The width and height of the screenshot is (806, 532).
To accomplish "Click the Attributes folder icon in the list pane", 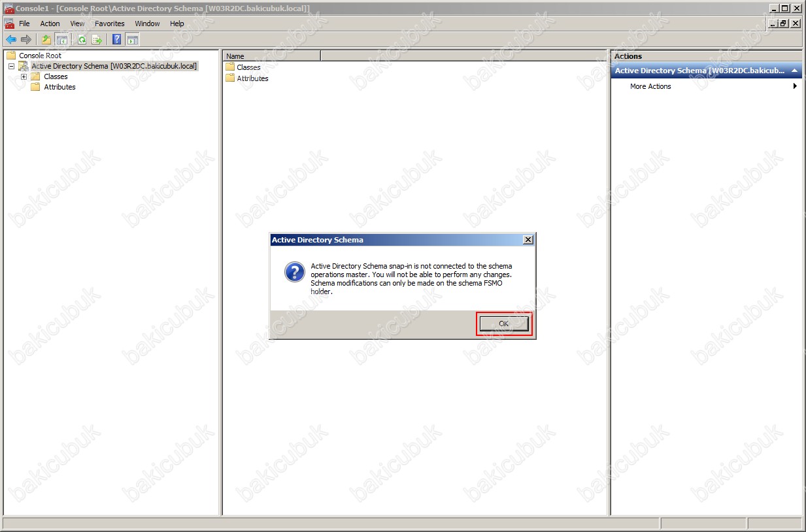I will click(x=230, y=78).
